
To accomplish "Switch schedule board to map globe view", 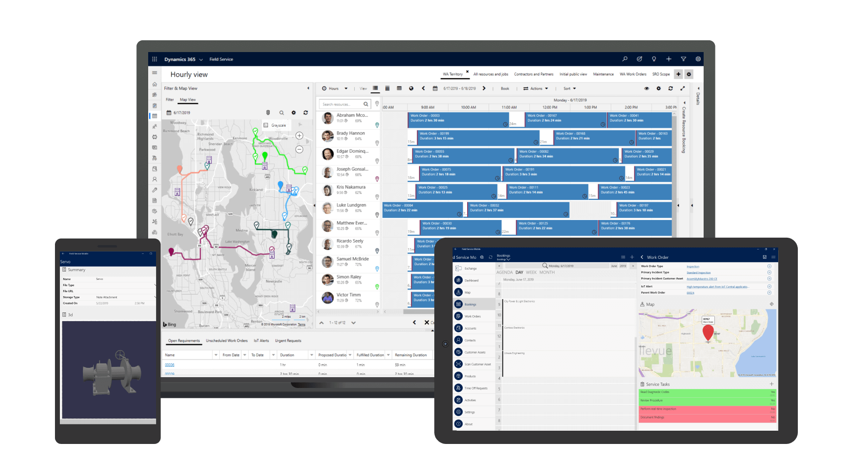I will (411, 88).
